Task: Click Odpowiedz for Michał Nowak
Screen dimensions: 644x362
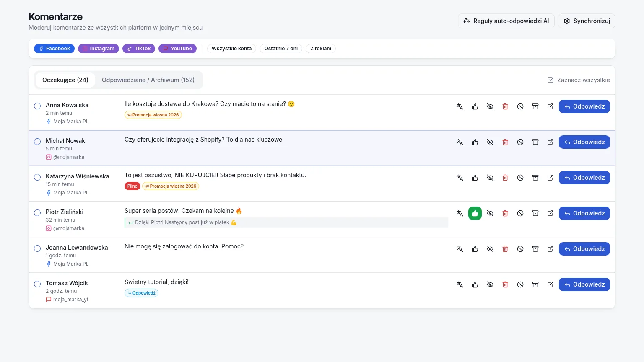Action: (x=584, y=142)
